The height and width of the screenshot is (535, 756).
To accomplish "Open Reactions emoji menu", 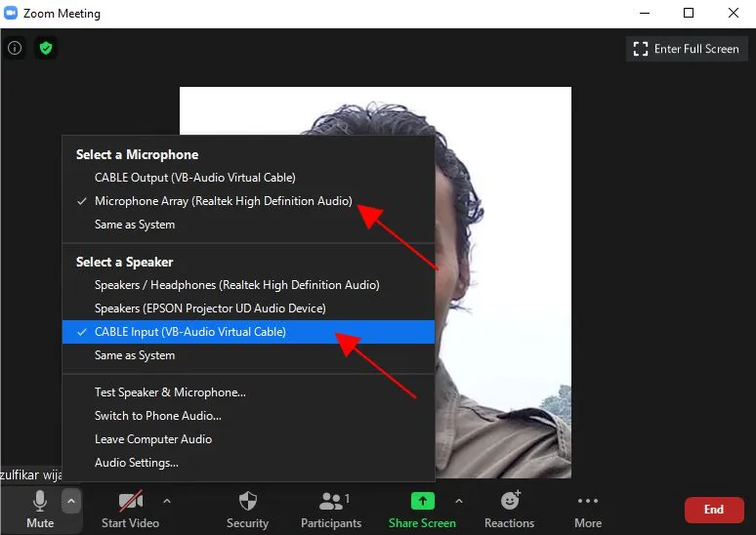I will (510, 510).
